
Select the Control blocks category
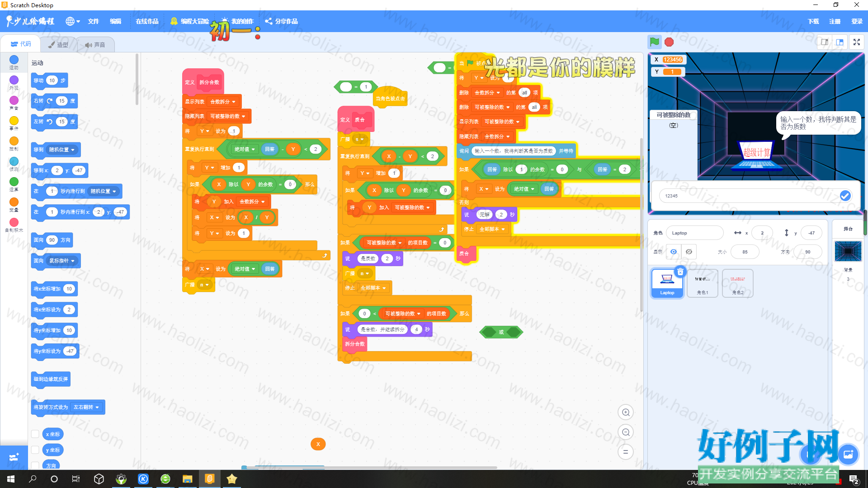14,144
